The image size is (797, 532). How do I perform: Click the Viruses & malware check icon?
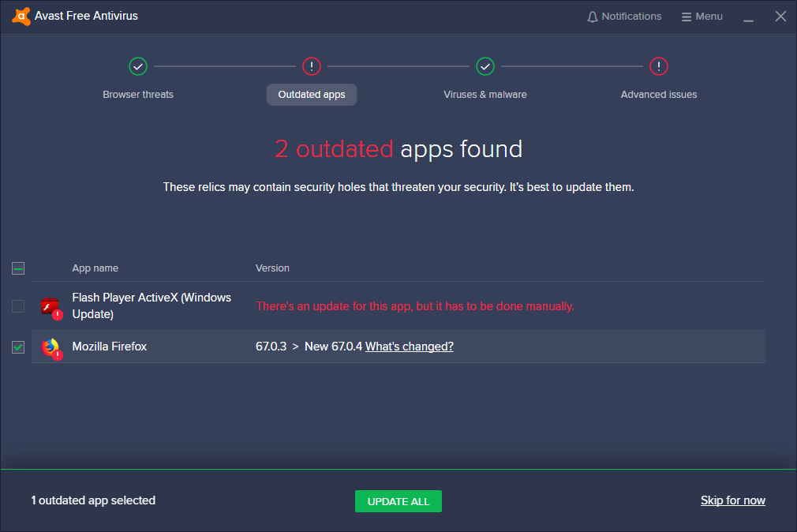click(x=485, y=66)
